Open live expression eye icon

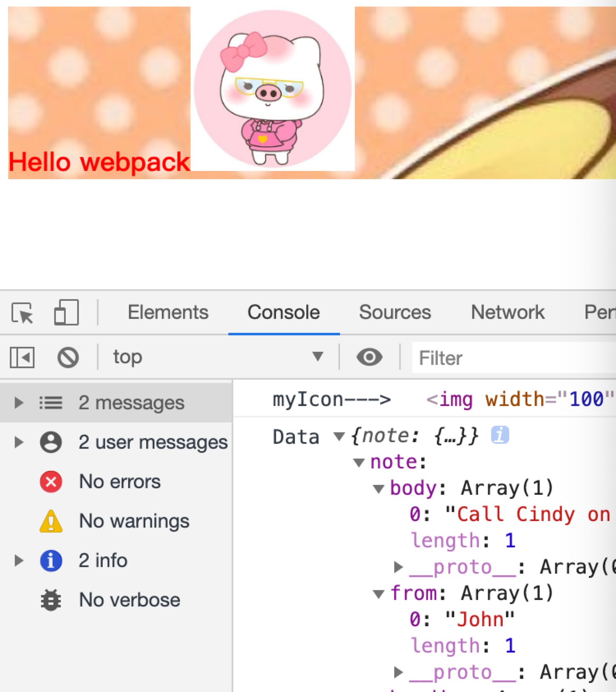pos(369,357)
